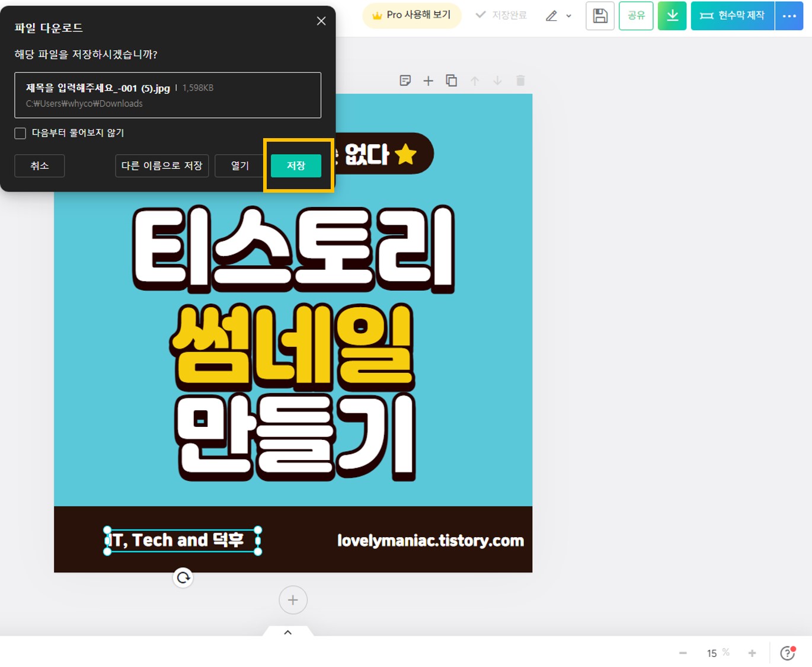Select the '만들기' white text
This screenshot has width=812, height=667.
[296, 438]
